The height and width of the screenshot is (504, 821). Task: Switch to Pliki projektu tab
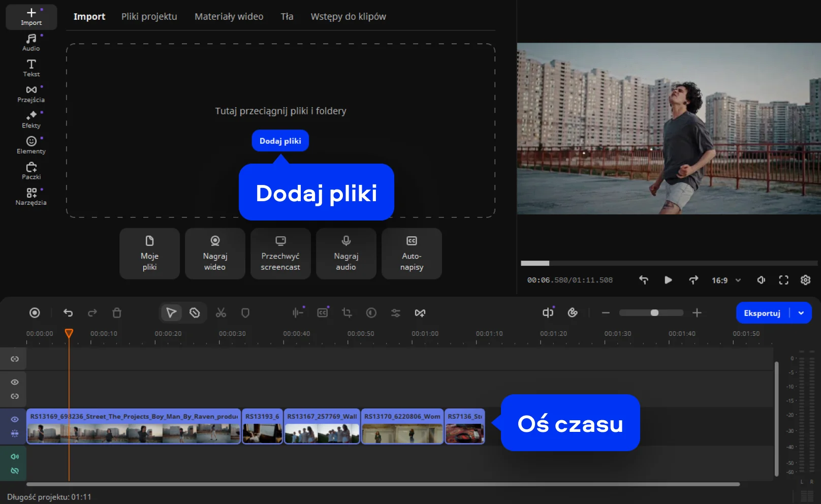tap(149, 16)
